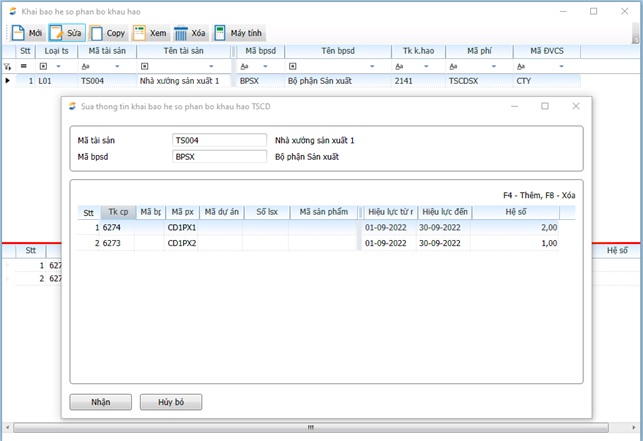Click the filter operator icon under Mã tài sản

(87, 65)
